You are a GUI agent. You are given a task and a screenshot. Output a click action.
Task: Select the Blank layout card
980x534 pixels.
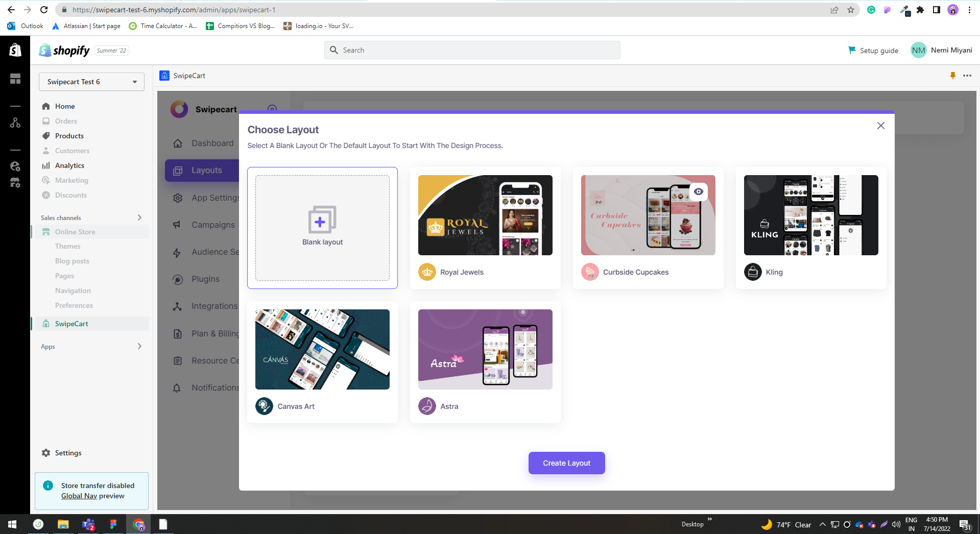coord(322,228)
